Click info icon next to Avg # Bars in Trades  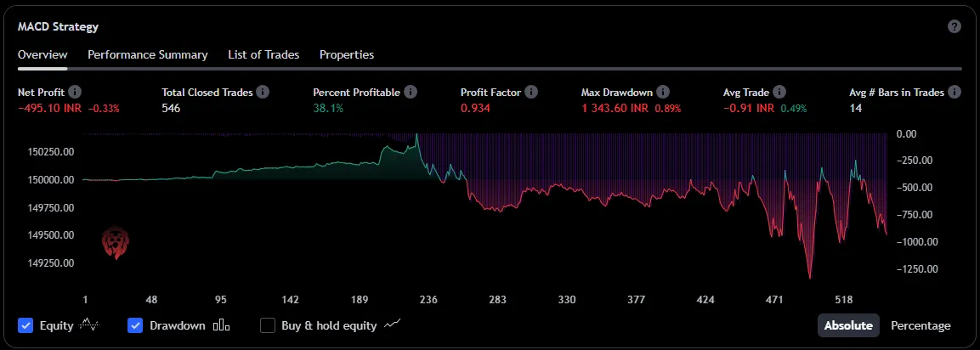955,92
